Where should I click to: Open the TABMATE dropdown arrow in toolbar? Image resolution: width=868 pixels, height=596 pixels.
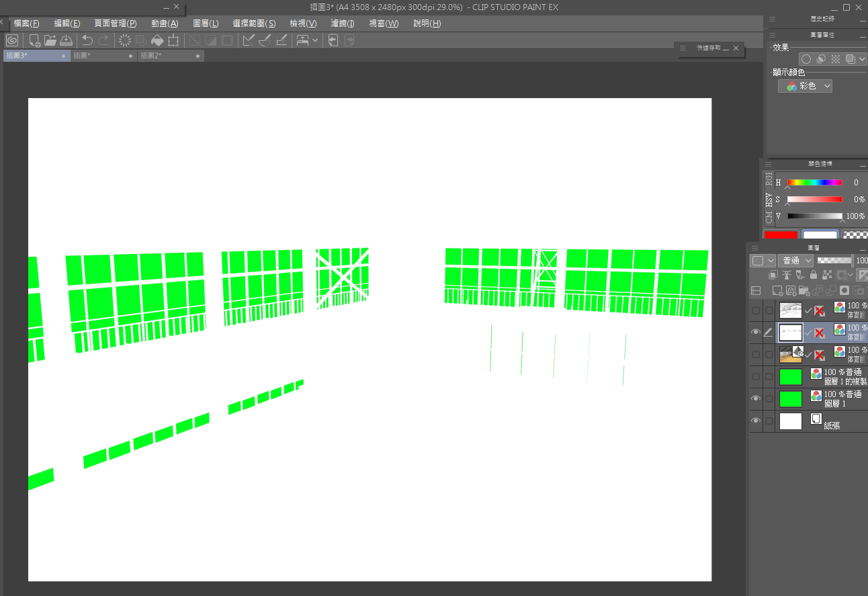pos(315,40)
